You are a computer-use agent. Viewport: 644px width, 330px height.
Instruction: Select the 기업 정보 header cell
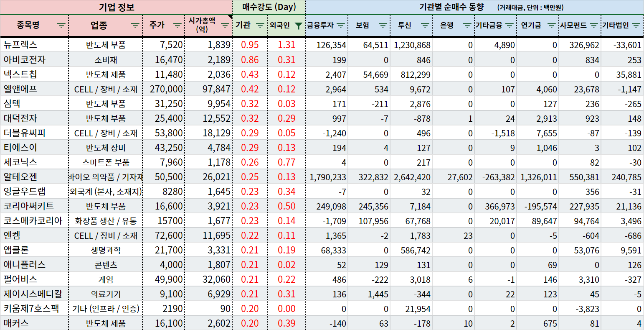pos(116,7)
